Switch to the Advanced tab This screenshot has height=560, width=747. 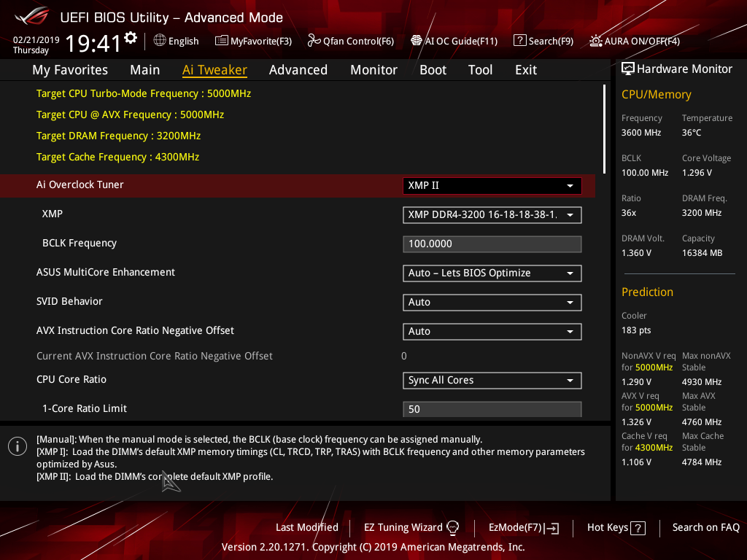(298, 70)
